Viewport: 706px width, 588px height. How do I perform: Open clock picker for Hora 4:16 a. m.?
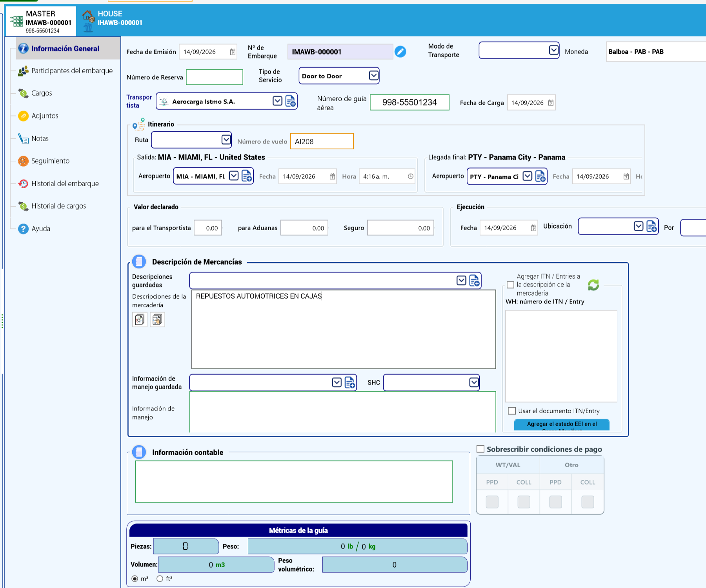[410, 176]
